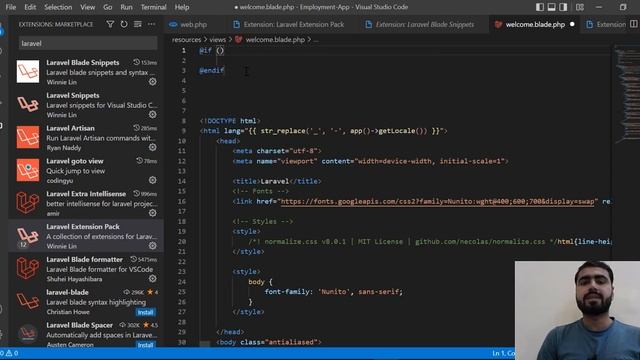Open manage gear for Laravel Extension Pack
Screen dimensions: 640x360
coord(153,246)
